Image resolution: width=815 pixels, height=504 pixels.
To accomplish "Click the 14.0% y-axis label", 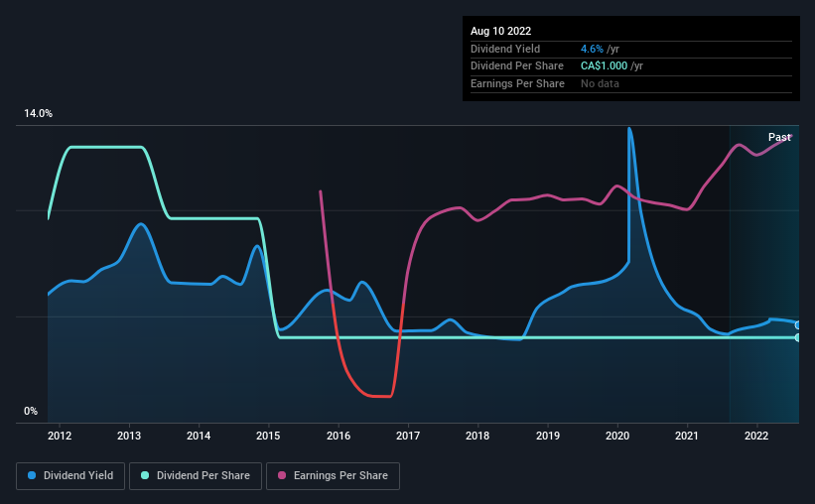I will [38, 114].
